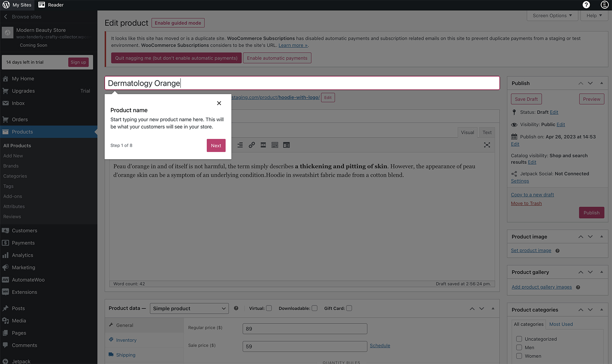
Task: Click Next in the product tour
Action: (x=216, y=145)
